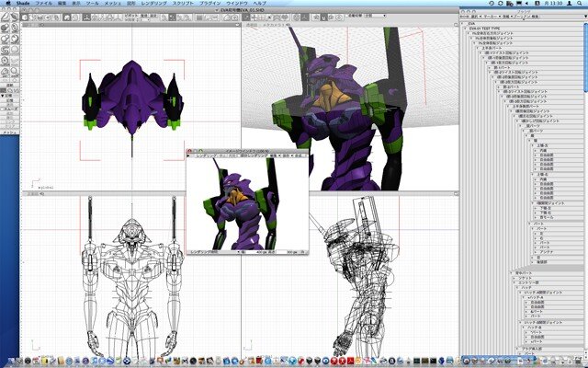The image size is (588, 368).
Task: Select the EVA-01 TEST TYPE tree item
Action: click(x=484, y=29)
